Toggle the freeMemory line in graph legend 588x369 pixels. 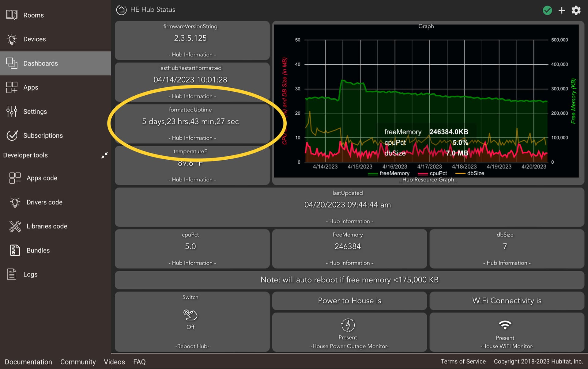coord(394,173)
